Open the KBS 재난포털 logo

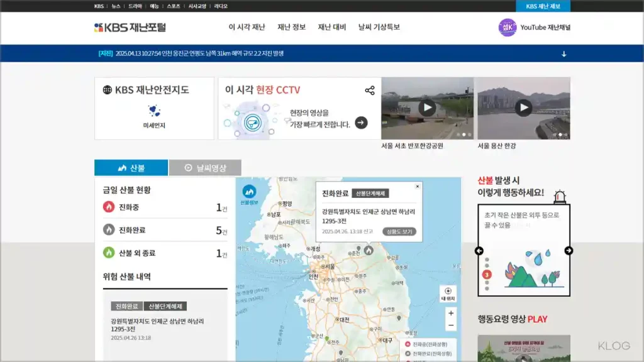tap(130, 28)
